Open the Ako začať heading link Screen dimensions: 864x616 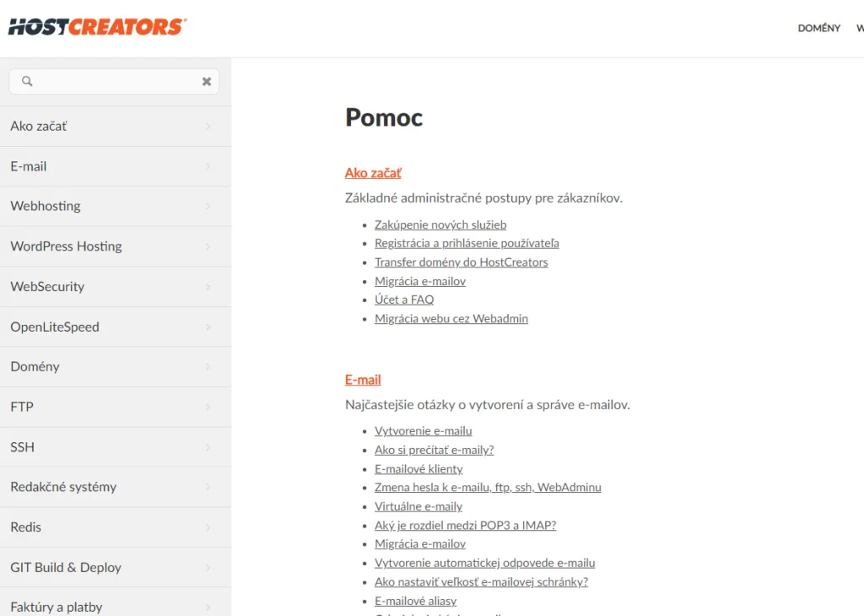tap(373, 173)
